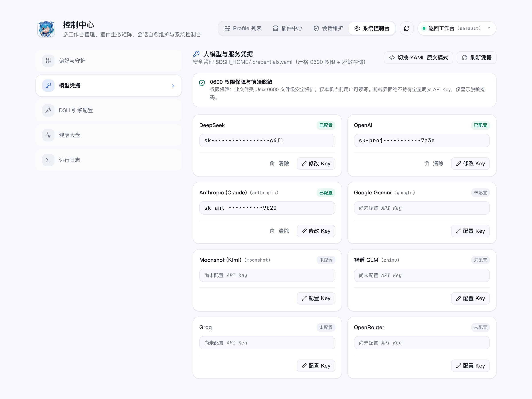Click pencil icon in OpenRouter 配置 Key
Viewport: 532px width, 399px height.
point(459,366)
